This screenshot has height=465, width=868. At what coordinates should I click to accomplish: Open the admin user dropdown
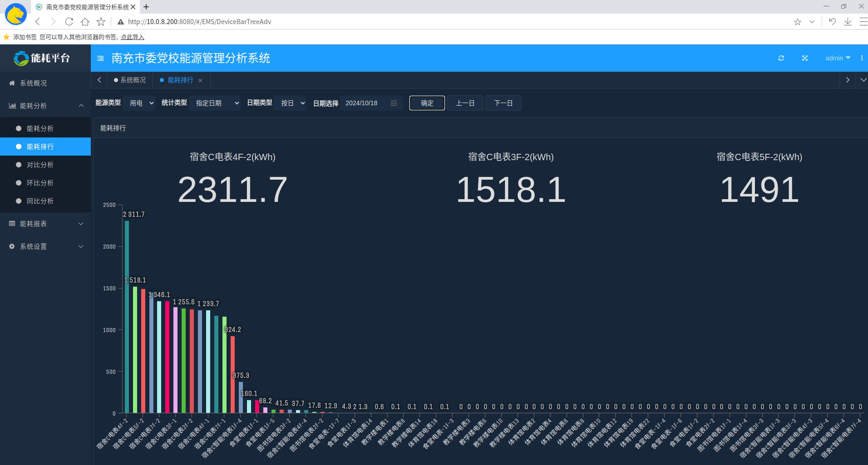838,58
